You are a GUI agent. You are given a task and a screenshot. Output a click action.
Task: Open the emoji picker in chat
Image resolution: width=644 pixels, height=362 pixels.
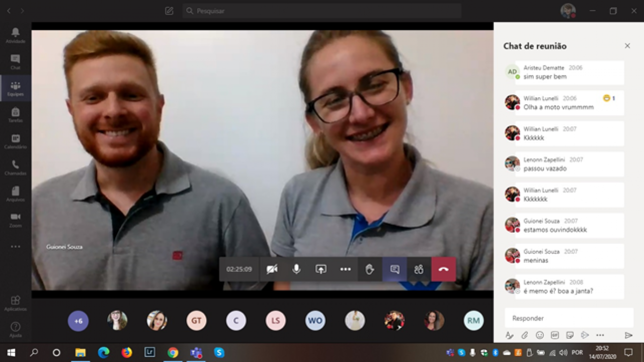click(x=539, y=335)
